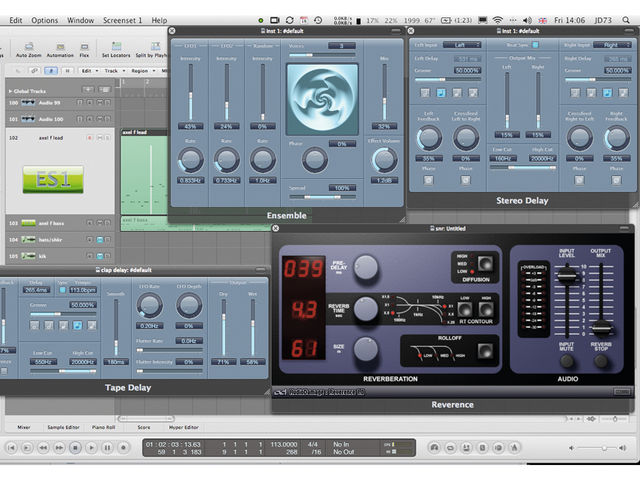Click the Set Locators toolbar icon
640x480 pixels.
point(116,47)
